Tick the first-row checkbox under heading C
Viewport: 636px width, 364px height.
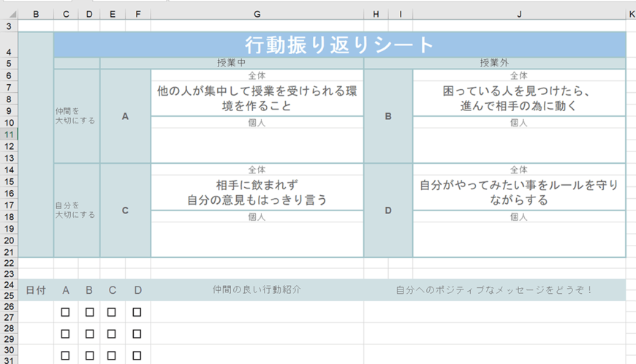click(112, 312)
